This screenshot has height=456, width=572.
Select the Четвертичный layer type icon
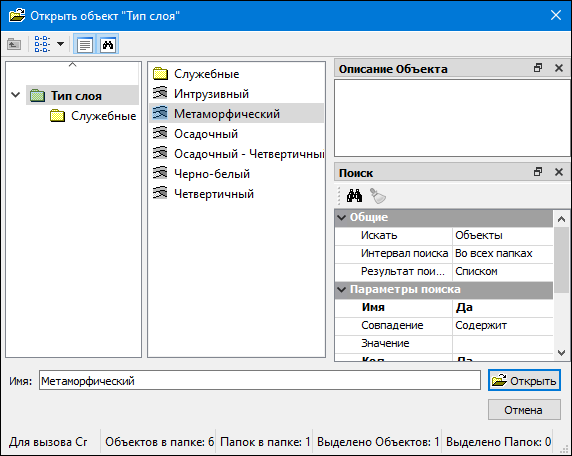coord(160,193)
